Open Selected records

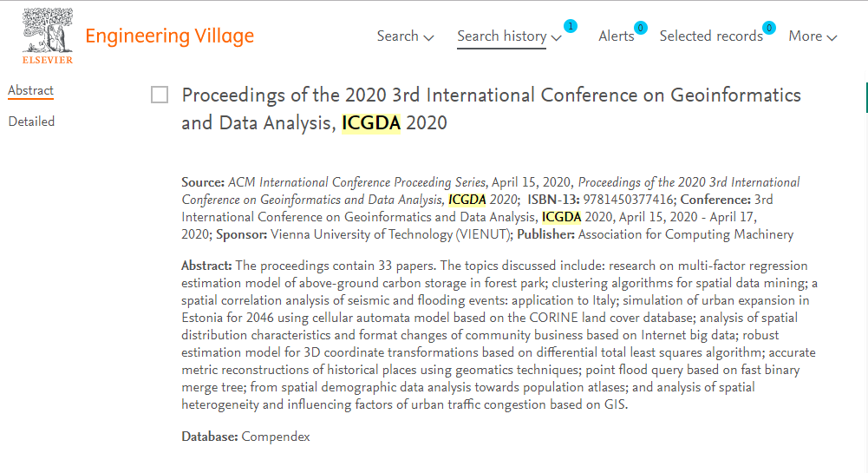[x=711, y=36]
